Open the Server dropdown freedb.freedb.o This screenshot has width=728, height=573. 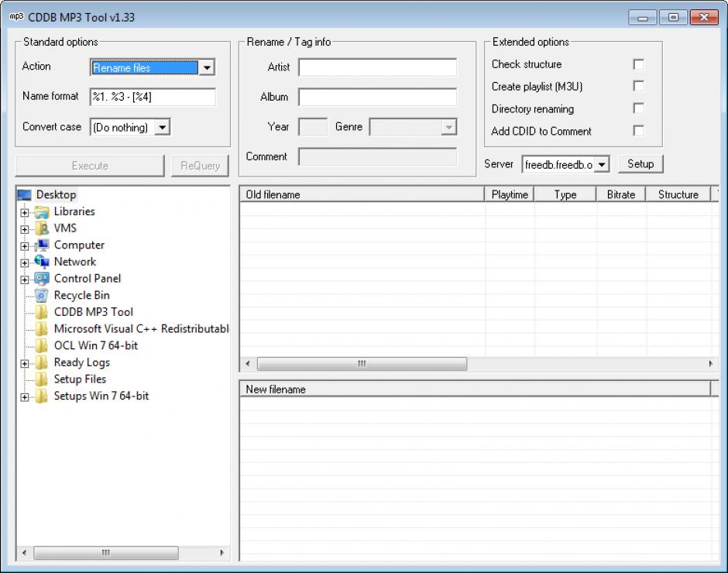pos(601,164)
